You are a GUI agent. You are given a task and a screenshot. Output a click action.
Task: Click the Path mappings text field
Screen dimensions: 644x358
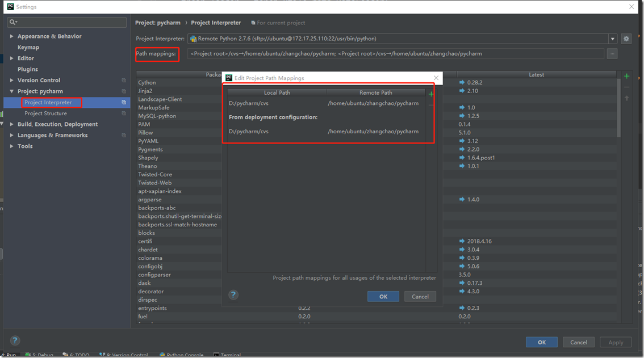[396, 54]
